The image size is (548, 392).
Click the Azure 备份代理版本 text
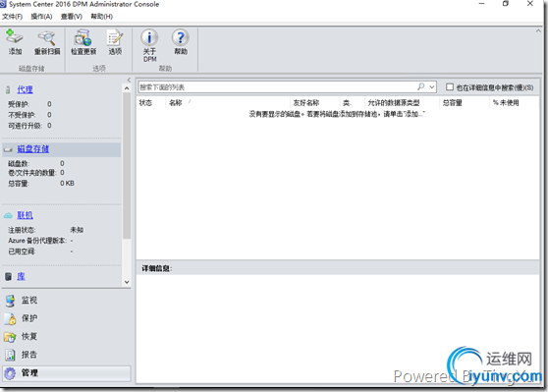tap(37, 241)
